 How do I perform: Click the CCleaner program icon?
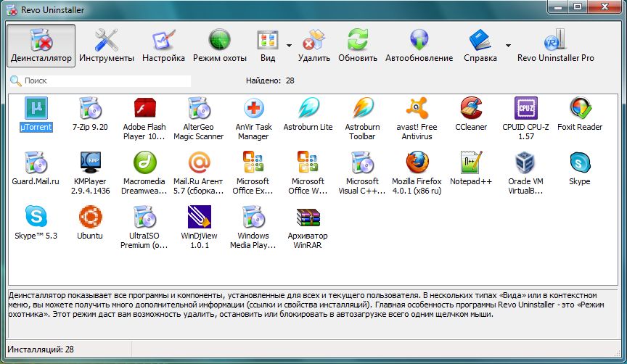point(471,108)
